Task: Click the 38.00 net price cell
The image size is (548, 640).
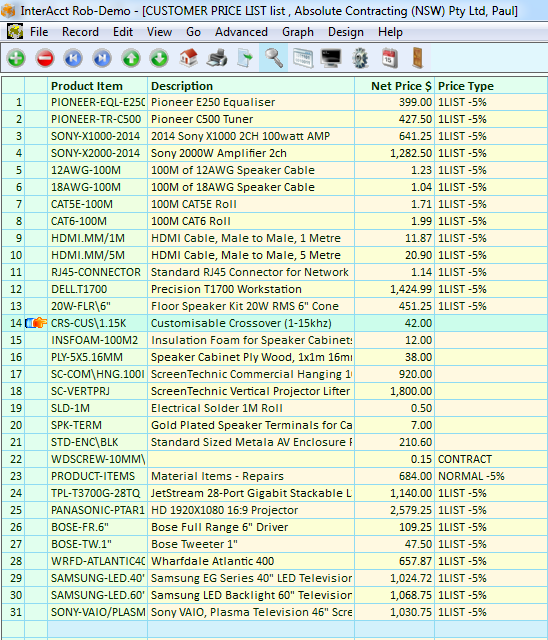Action: coord(395,357)
